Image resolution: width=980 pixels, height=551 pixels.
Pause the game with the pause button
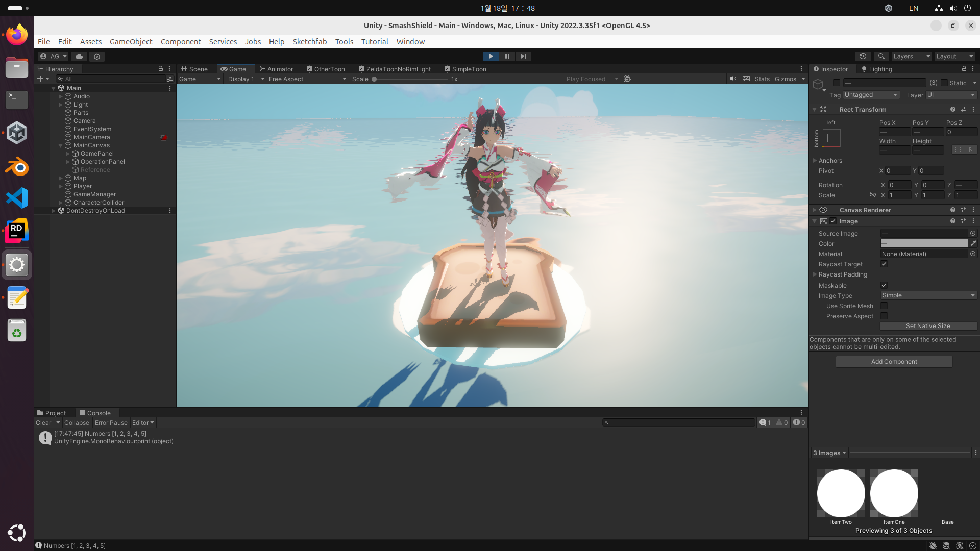pyautogui.click(x=507, y=56)
